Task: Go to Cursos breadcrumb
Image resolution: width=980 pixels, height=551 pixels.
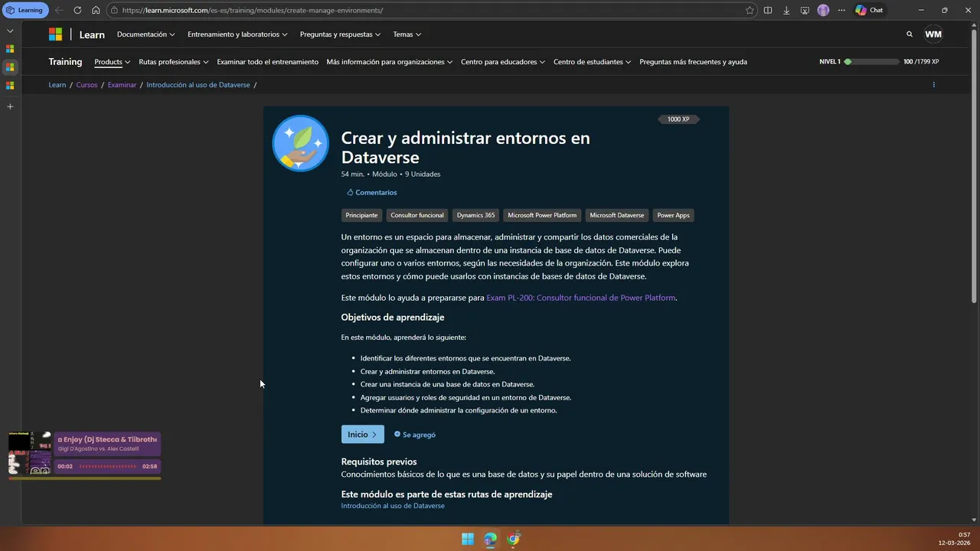Action: (87, 85)
